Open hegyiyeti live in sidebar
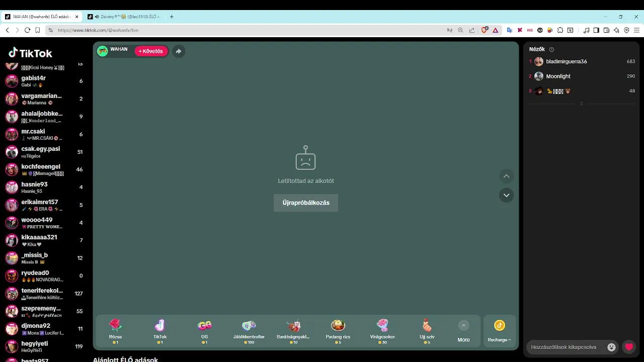The height and width of the screenshot is (362, 644). pyautogui.click(x=44, y=346)
